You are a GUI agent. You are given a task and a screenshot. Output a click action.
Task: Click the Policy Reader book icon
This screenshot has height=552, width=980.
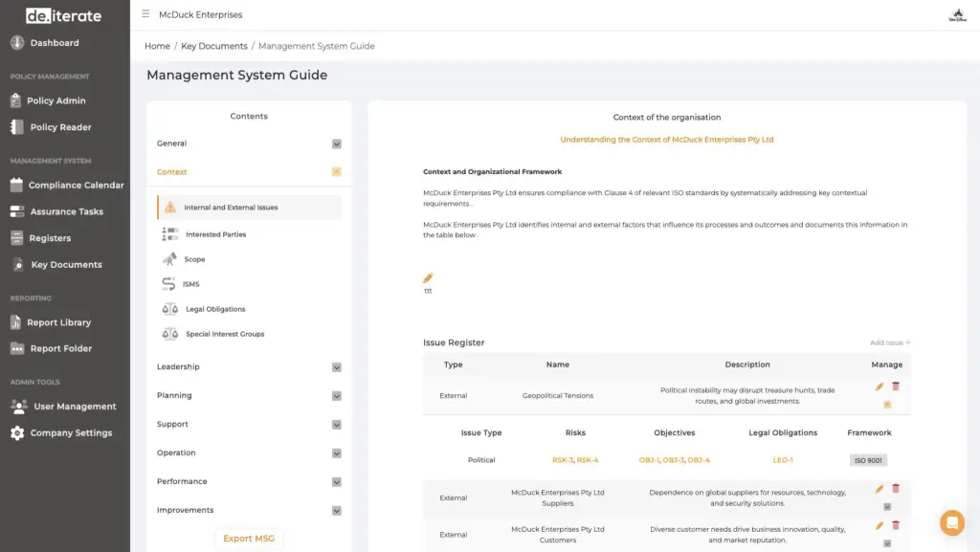coord(17,127)
